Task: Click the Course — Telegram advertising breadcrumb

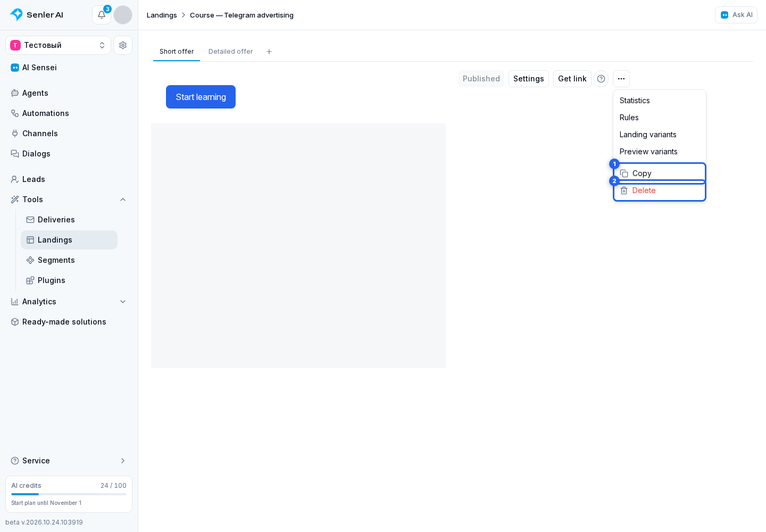Action: 242,15
